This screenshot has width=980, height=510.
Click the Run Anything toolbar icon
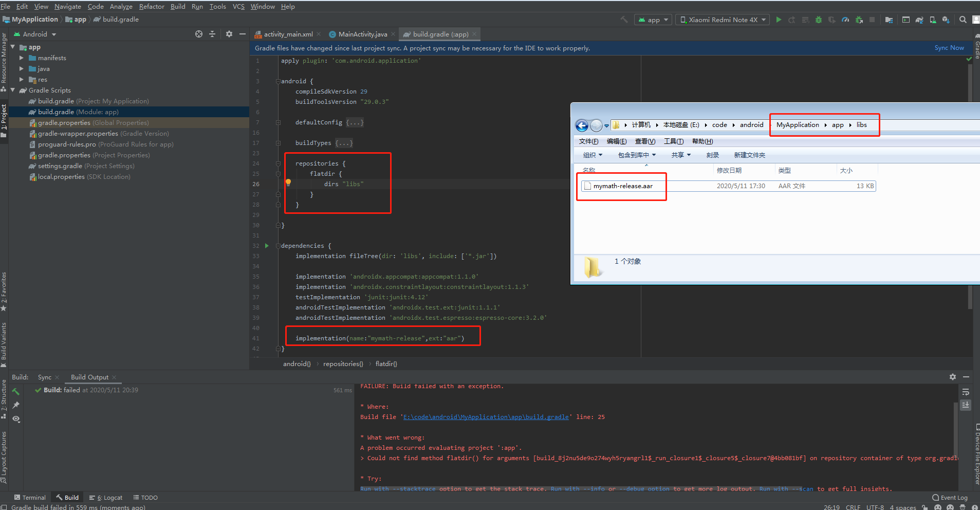pos(906,20)
